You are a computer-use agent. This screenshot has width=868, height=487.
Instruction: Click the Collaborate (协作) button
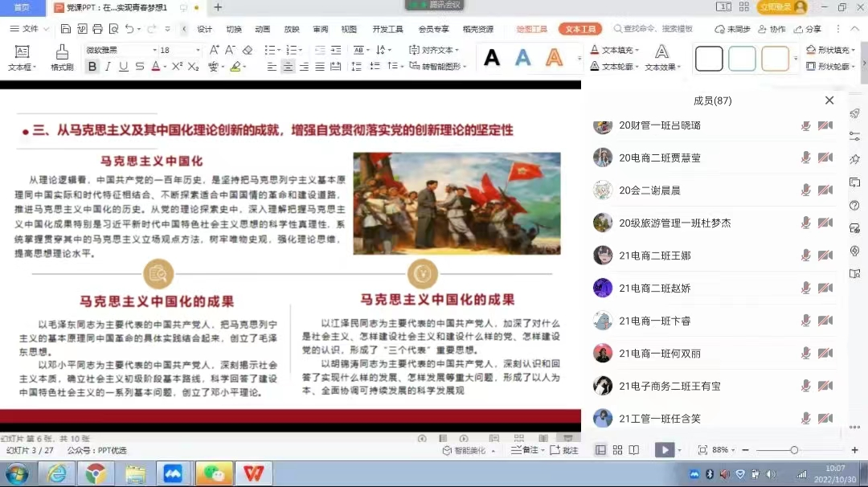(x=772, y=29)
